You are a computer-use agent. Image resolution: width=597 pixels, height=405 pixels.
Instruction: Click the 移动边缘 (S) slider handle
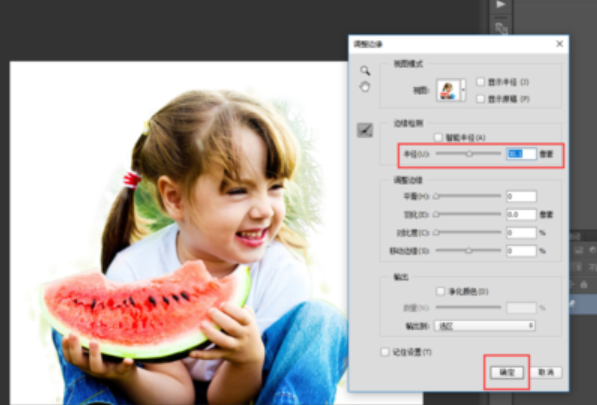point(469,250)
